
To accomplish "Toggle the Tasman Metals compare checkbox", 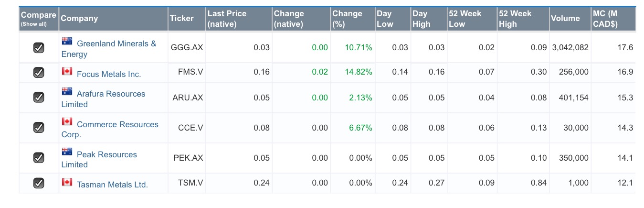I will 39,183.
